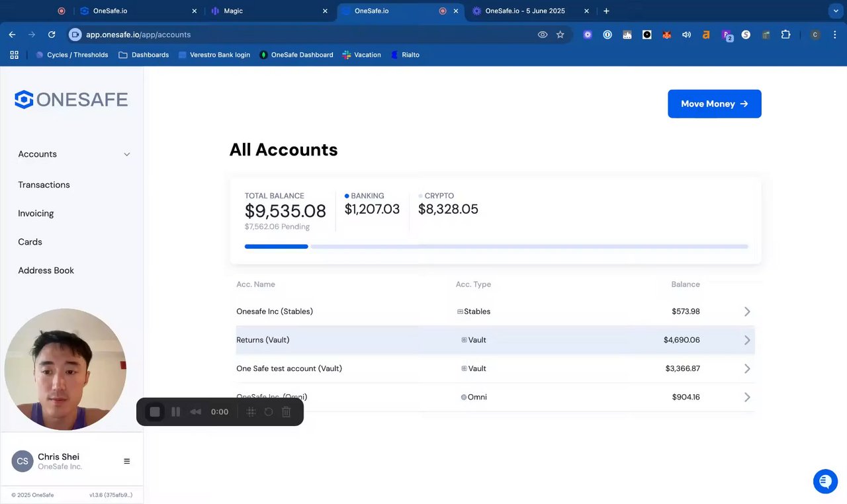The height and width of the screenshot is (504, 847).
Task: Open the orange 'a' Amazon extension
Action: (x=706, y=34)
